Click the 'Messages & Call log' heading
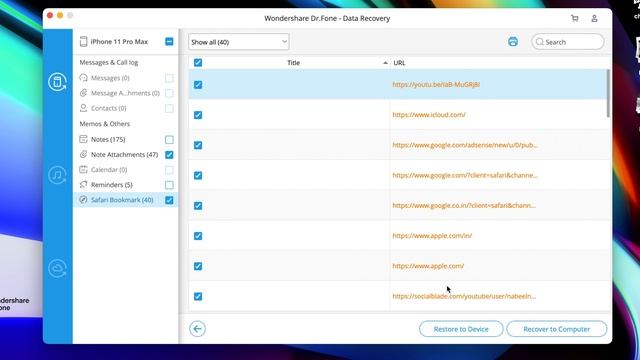 [x=109, y=62]
